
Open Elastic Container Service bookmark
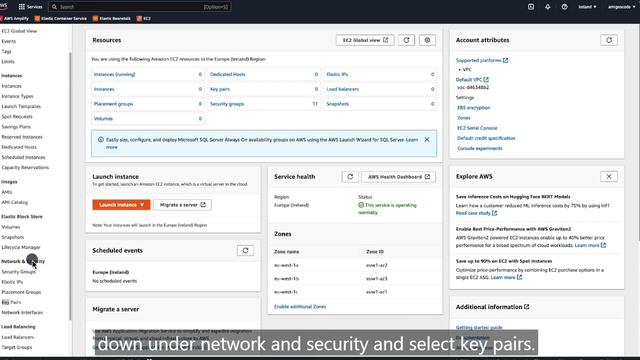pyautogui.click(x=61, y=18)
